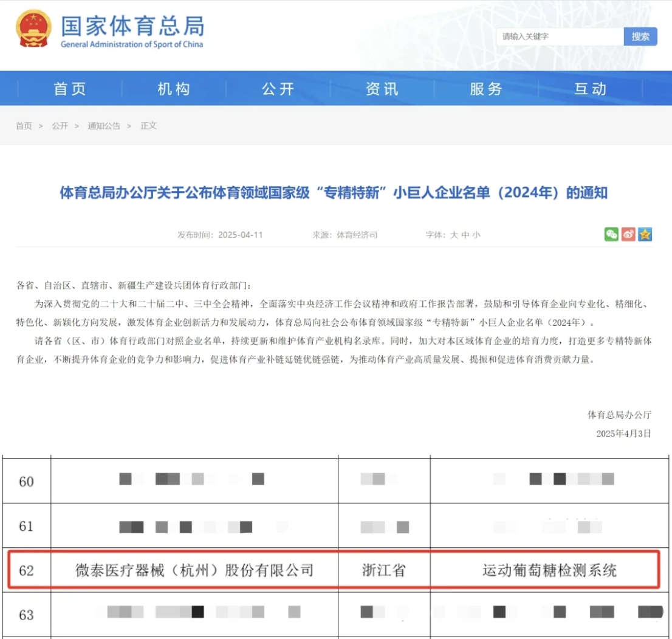Image resolution: width=672 pixels, height=639 pixels.
Task: Open the 公开 navigation menu
Action: (278, 89)
